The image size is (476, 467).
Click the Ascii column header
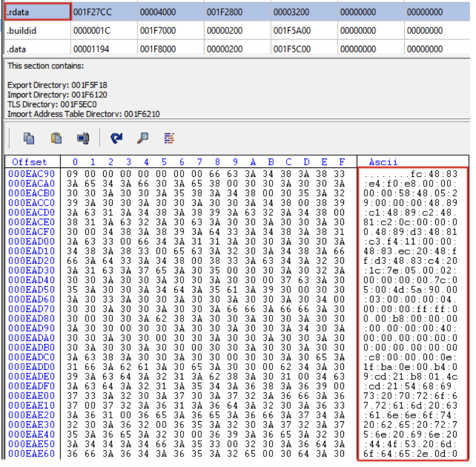point(383,162)
